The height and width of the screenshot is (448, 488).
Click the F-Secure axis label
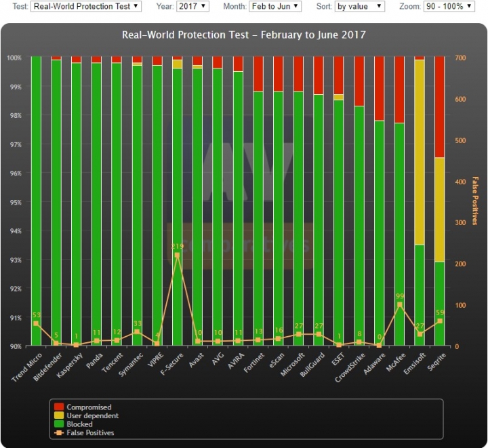(x=171, y=364)
